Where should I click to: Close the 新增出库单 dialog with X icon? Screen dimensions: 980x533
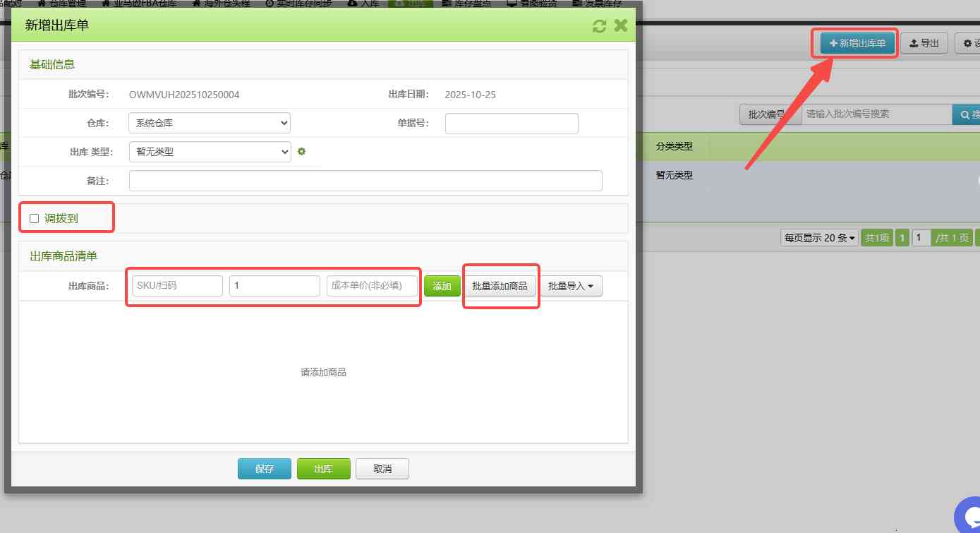click(621, 26)
